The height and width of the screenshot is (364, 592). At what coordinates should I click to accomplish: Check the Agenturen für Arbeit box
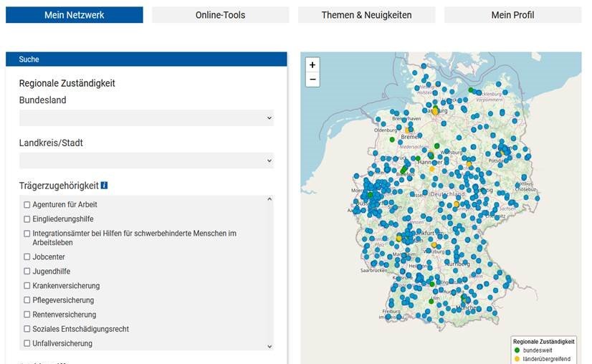tap(27, 205)
